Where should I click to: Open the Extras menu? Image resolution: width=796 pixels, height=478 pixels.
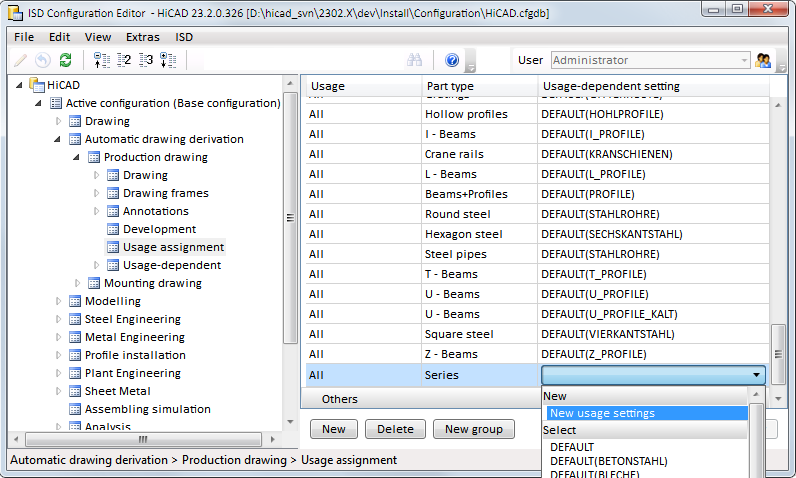click(x=143, y=37)
